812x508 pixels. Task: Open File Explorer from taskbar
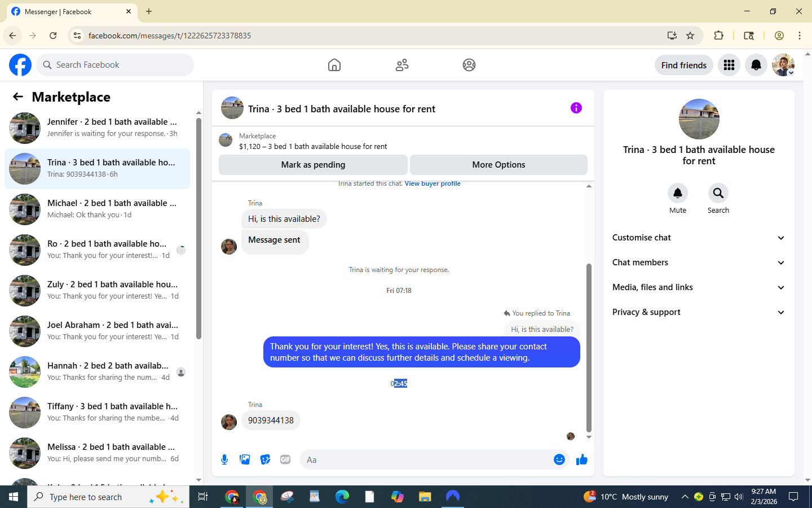[x=425, y=497]
